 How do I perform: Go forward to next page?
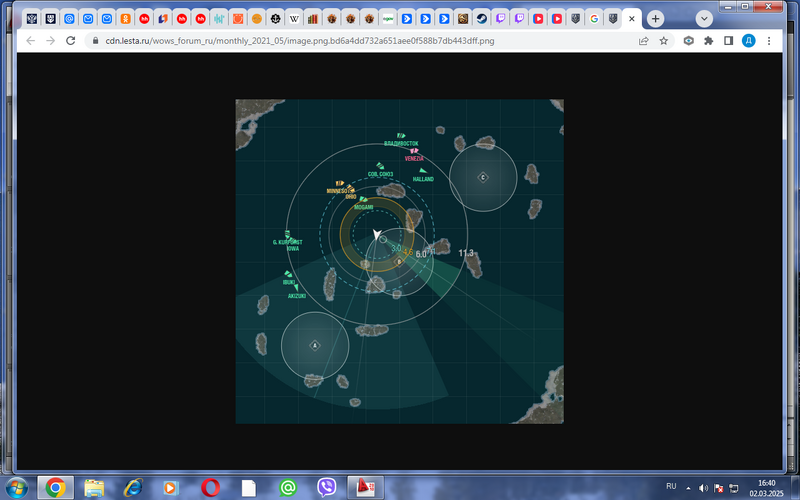pyautogui.click(x=51, y=41)
